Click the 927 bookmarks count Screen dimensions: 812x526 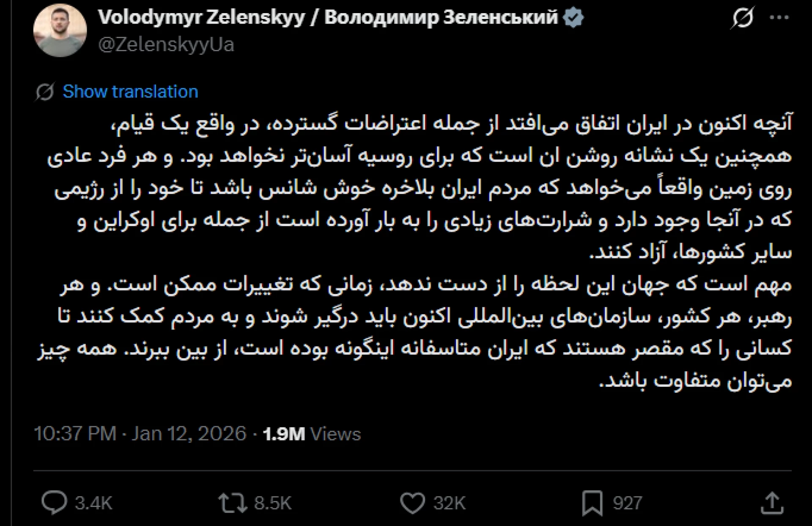coord(628,503)
